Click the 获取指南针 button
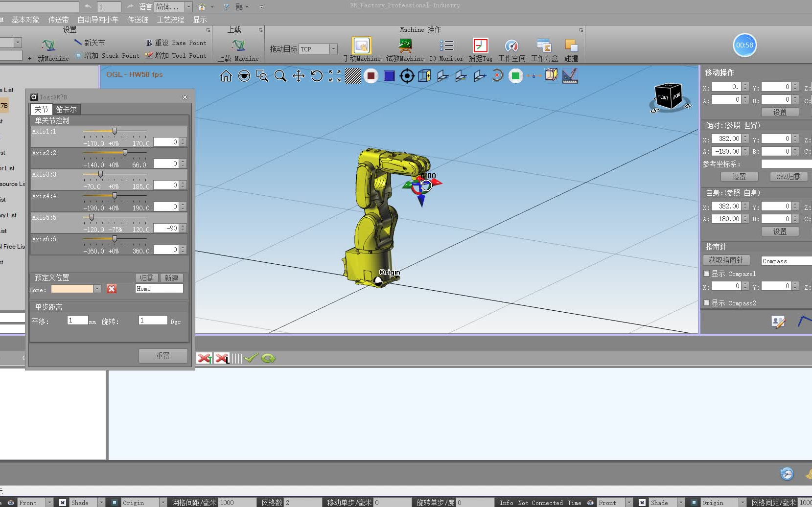Viewport: 812px width, 507px height. pyautogui.click(x=726, y=260)
